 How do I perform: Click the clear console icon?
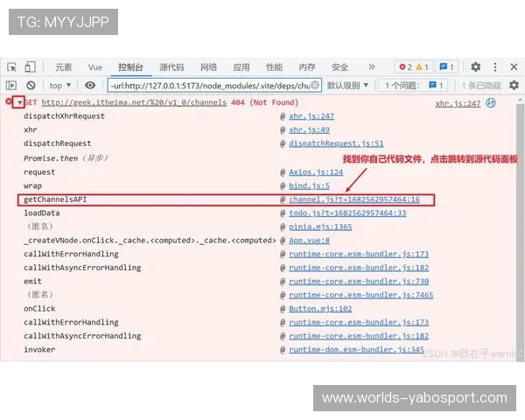(31, 85)
